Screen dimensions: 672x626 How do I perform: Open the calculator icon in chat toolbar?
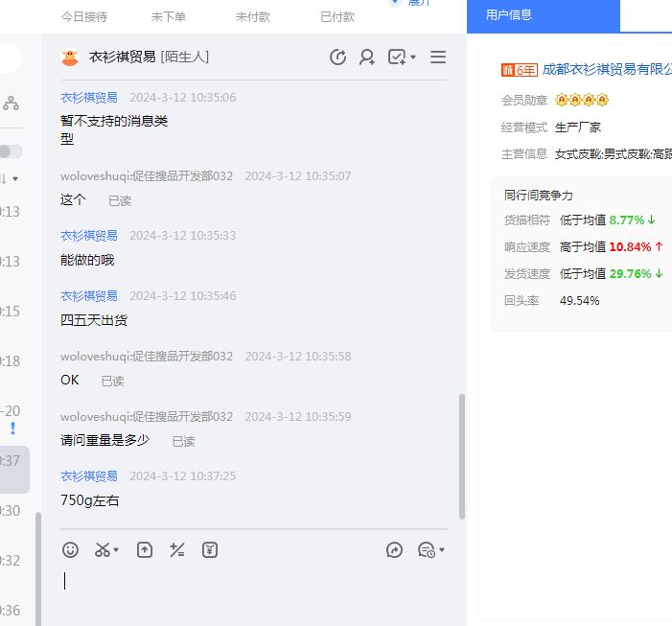pos(176,549)
